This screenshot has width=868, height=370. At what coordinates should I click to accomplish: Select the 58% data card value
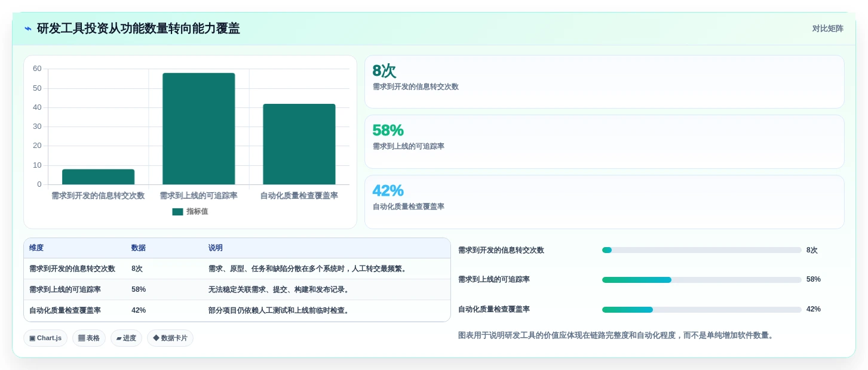[x=388, y=130]
